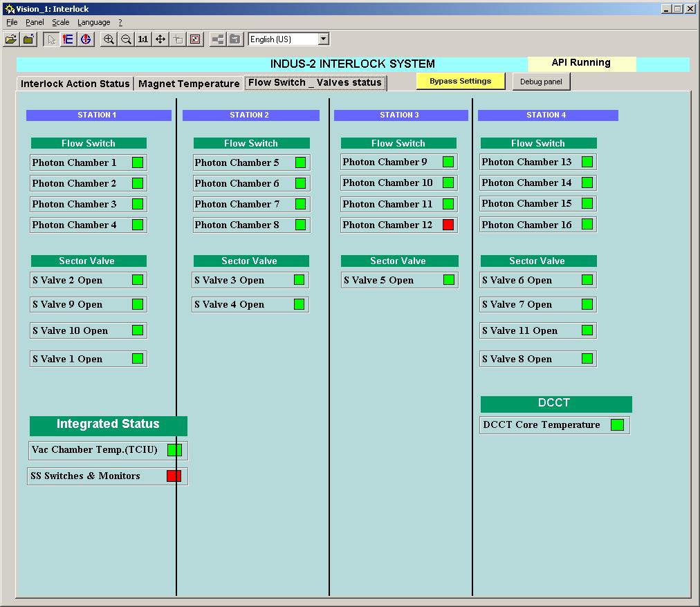Select the pan move arrows tool
The height and width of the screenshot is (607, 700).
pyautogui.click(x=160, y=39)
